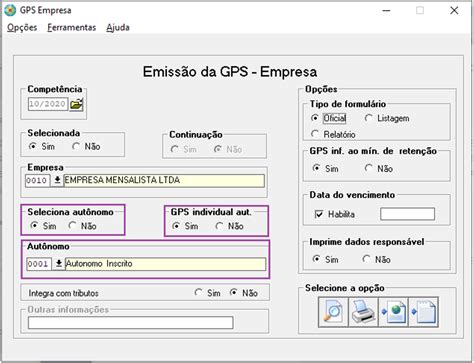Choose Relatório form type

coord(333,134)
